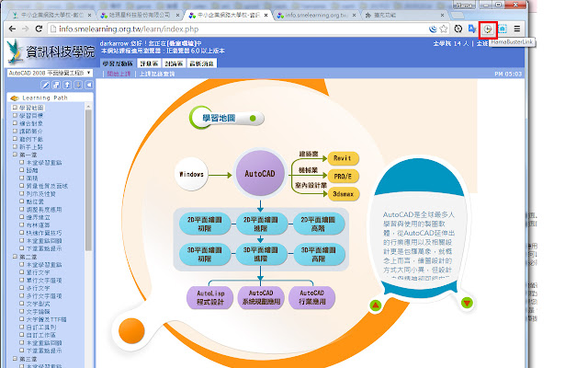Click the 3D平面繪圖 進階 node
Screen dimensions: 588x368
[x=261, y=254]
